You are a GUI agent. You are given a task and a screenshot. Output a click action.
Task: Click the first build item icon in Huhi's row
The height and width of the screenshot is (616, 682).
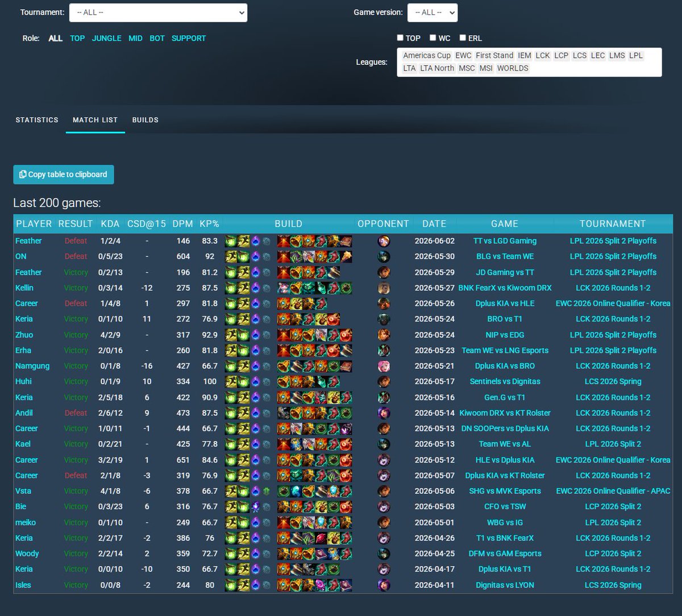point(283,381)
